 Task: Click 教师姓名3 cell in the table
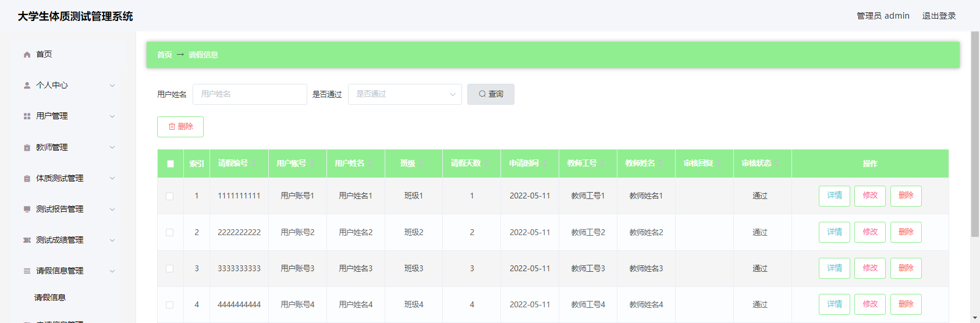pos(646,269)
